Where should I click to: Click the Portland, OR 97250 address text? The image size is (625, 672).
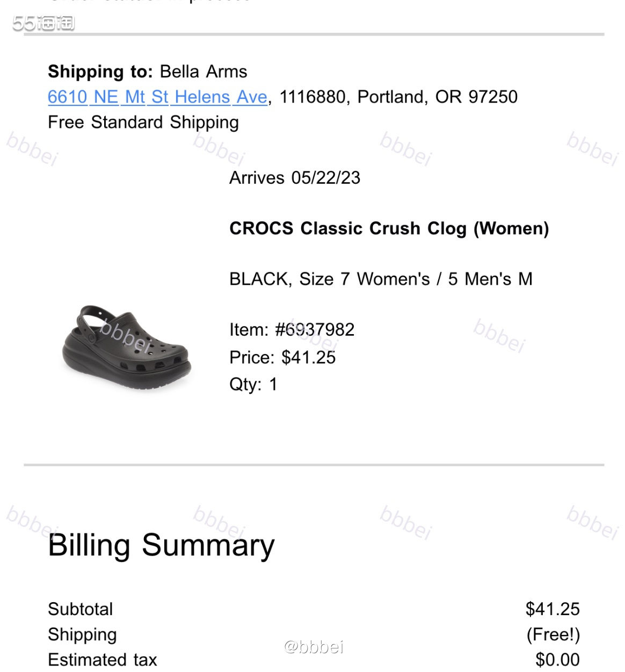pyautogui.click(x=438, y=97)
